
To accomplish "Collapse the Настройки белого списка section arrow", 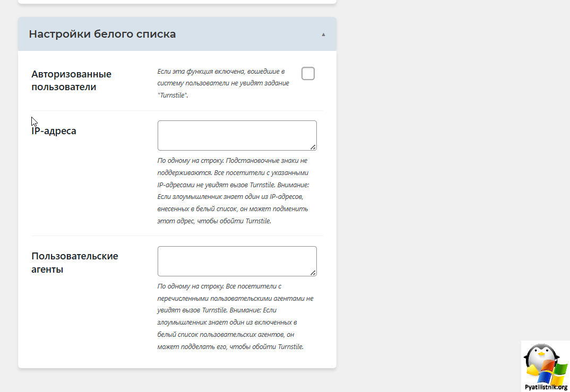I will point(323,34).
